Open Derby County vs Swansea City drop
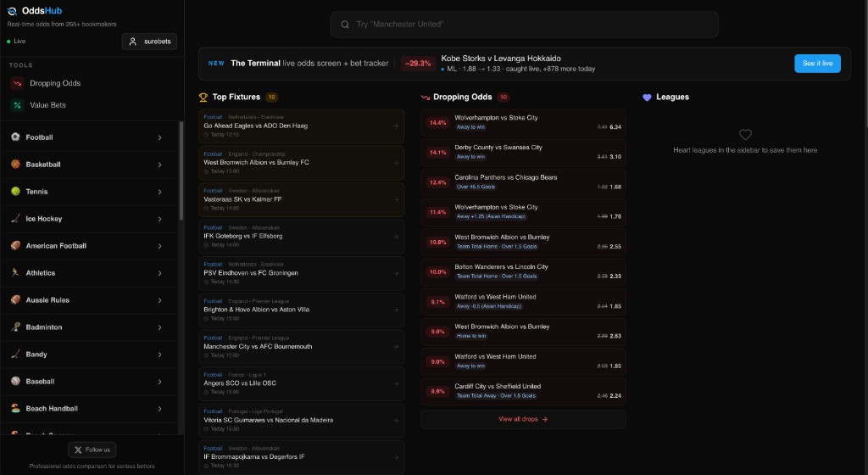This screenshot has height=475, width=868. [x=523, y=152]
